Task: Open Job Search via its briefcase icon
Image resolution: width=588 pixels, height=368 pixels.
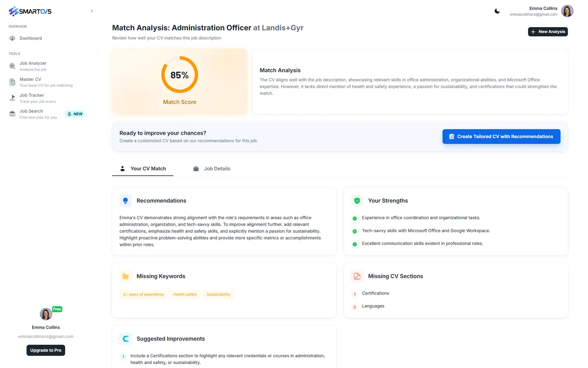Action: pos(12,113)
